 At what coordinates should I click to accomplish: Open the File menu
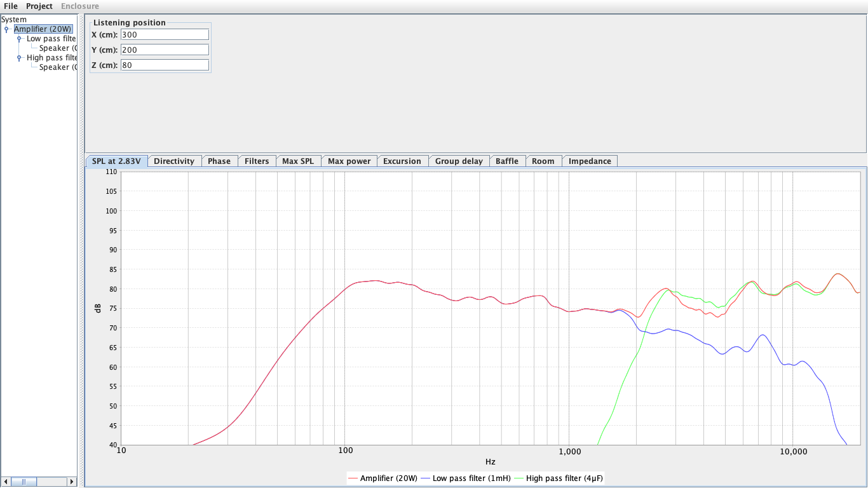[10, 6]
